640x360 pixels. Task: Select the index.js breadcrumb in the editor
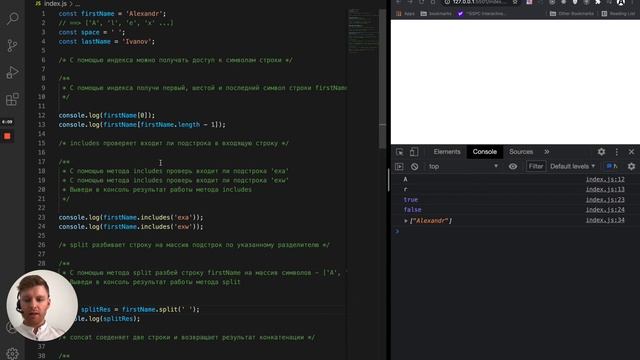[55, 4]
